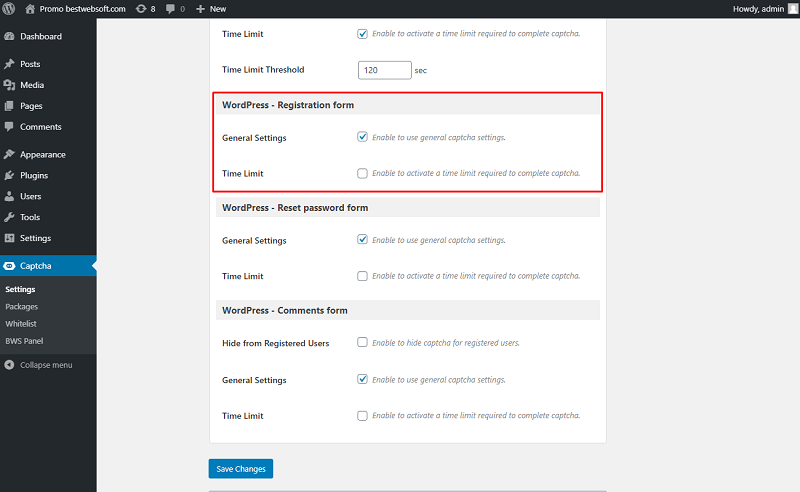Click the home icon beside Promo bestwebsoft.com
The height and width of the screenshot is (492, 800).
point(30,9)
